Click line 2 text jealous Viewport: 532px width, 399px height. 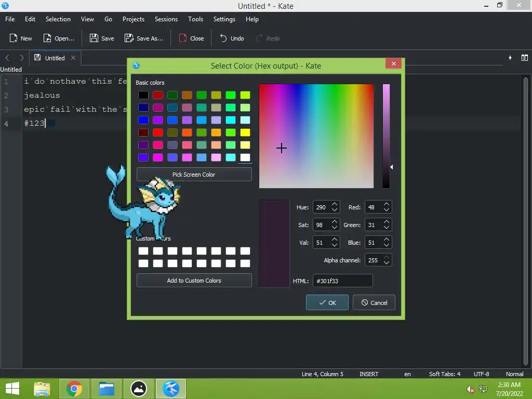tap(42, 96)
